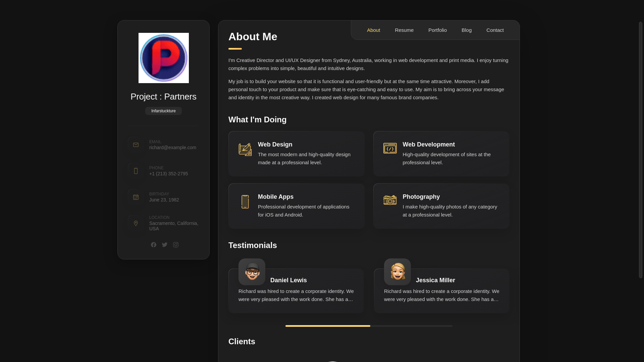Click the Photography camera icon

(390, 200)
